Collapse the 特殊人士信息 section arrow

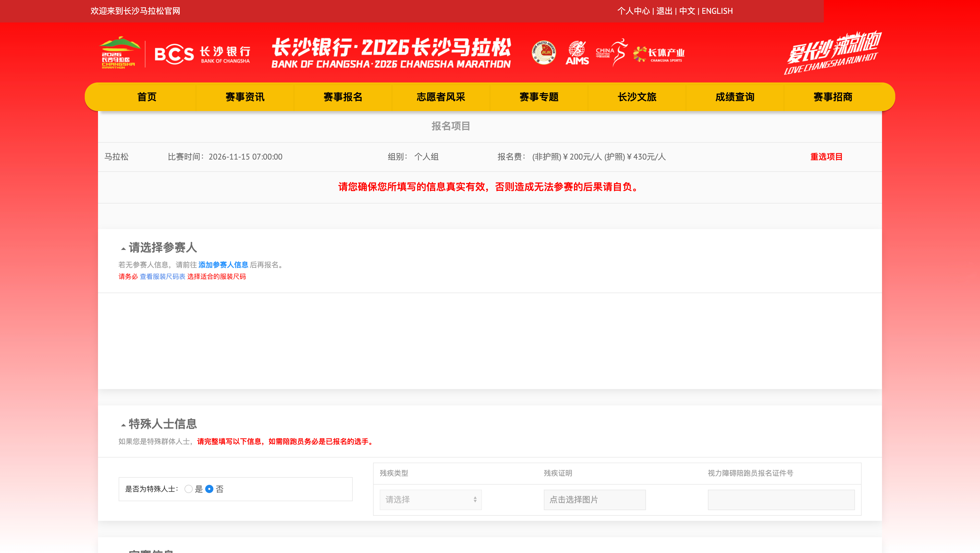pos(123,425)
